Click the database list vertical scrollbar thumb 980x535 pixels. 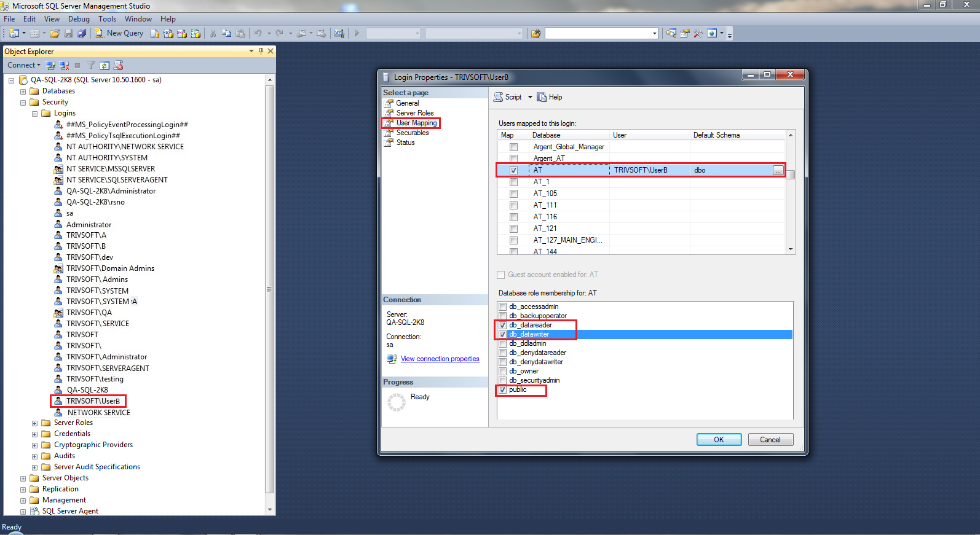(x=791, y=174)
